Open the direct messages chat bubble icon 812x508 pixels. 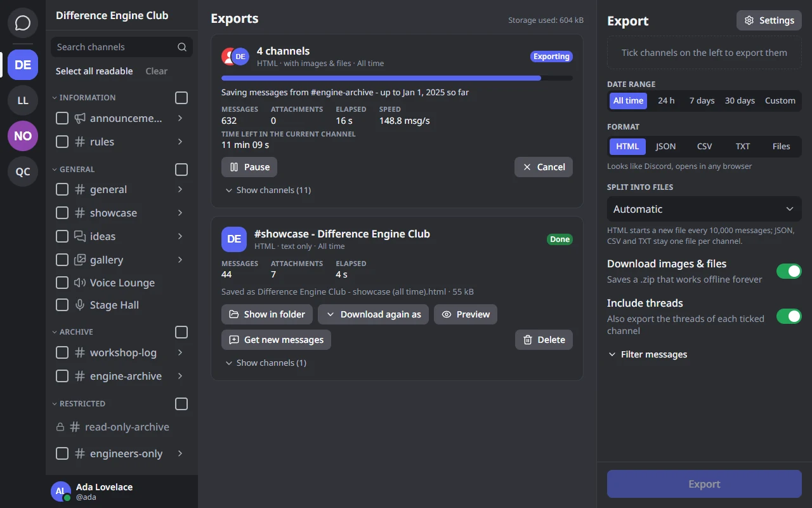pyautogui.click(x=23, y=23)
